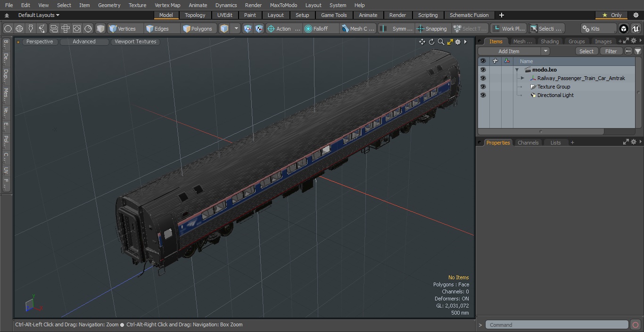Click the Action Center tool
Image resolution: width=644 pixels, height=332 pixels.
coord(284,29)
